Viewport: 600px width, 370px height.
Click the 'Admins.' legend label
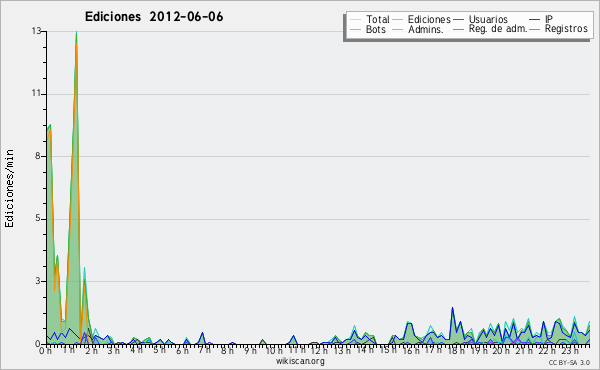426,29
